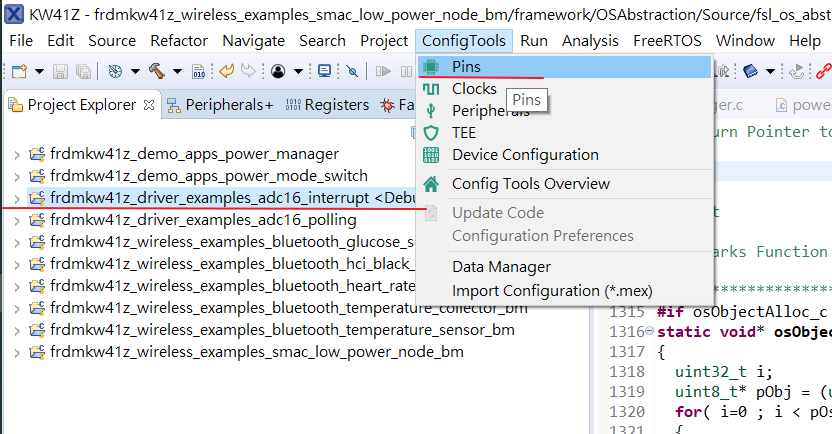832x434 pixels.
Task: Choose Data Manager menu entry
Action: click(565, 267)
